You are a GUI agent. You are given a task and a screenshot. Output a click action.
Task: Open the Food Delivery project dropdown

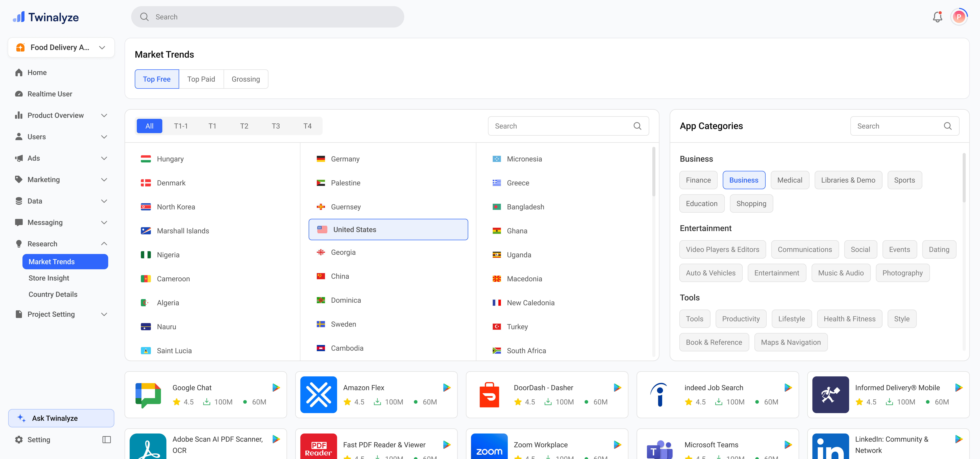(61, 48)
